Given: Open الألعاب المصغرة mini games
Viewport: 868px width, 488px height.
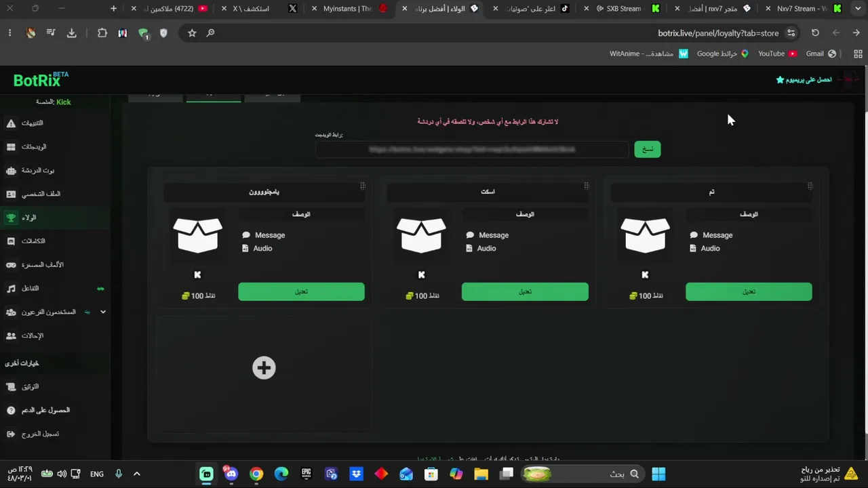Looking at the screenshot, I should coord(54,265).
